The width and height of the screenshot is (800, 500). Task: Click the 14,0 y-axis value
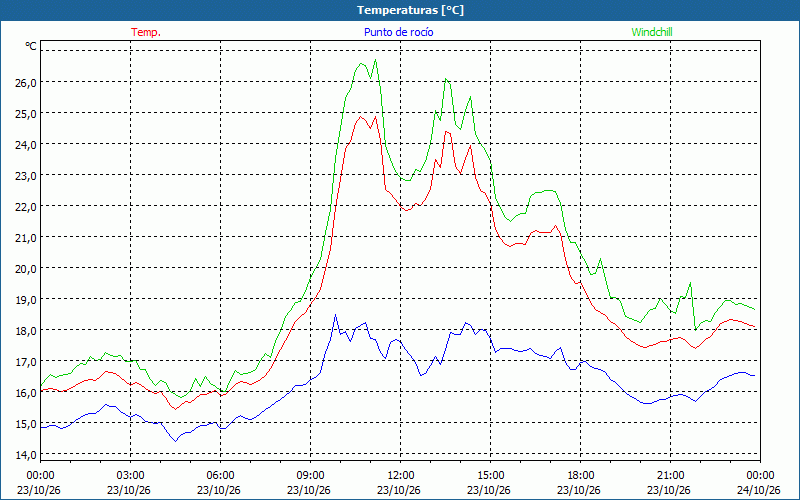click(26, 455)
